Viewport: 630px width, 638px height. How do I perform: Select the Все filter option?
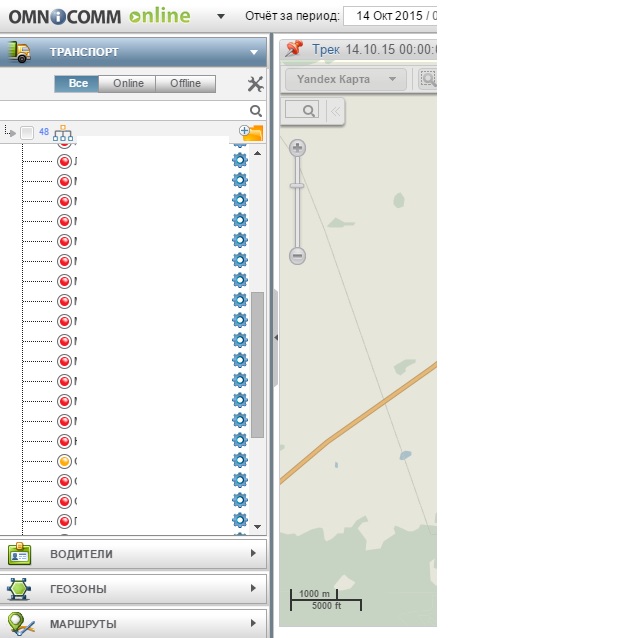[78, 84]
